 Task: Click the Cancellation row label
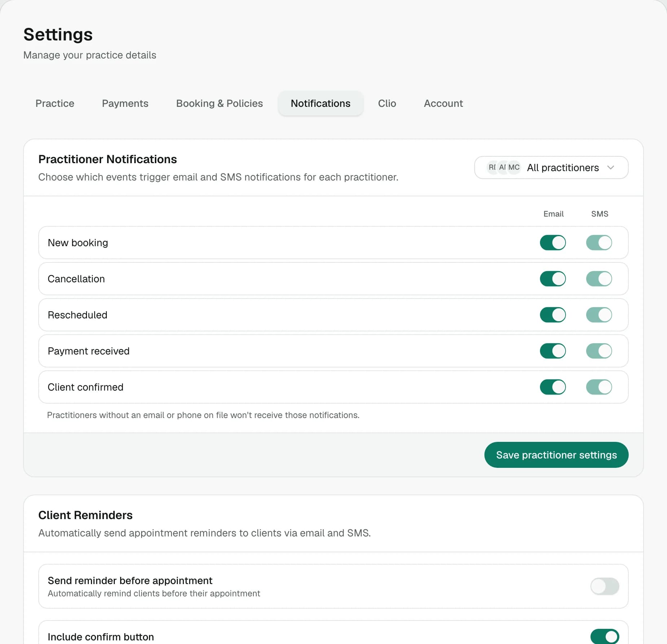76,279
